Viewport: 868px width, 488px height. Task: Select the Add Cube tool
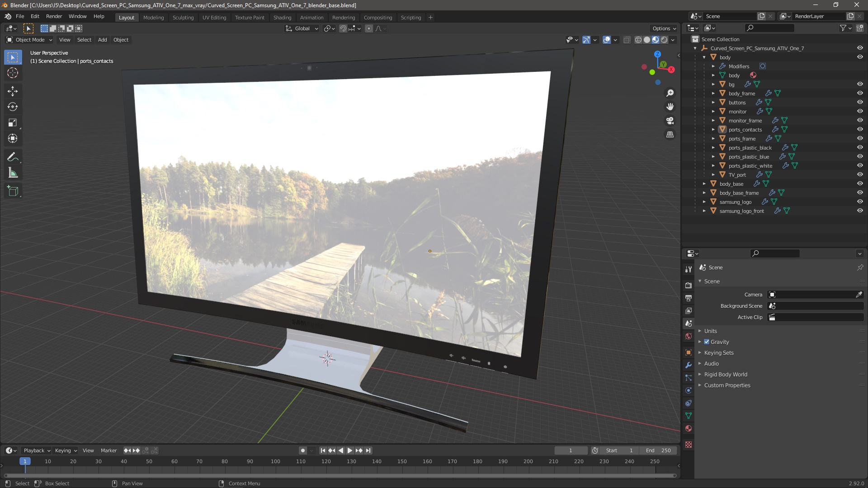(x=13, y=191)
